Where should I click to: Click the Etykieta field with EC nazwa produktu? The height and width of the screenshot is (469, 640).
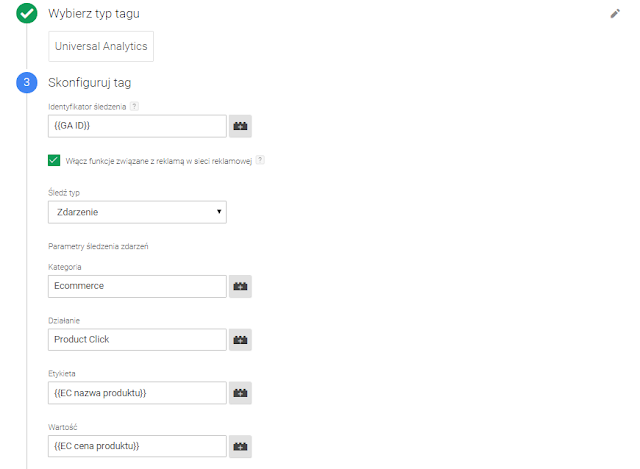(x=137, y=392)
